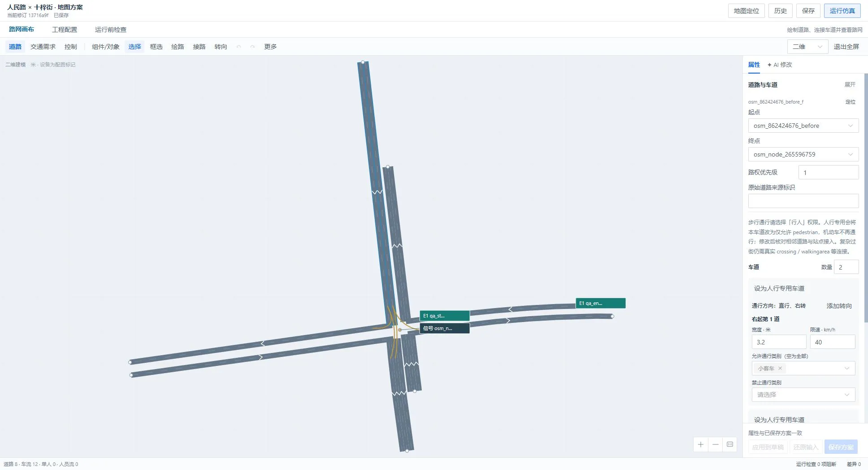Open the 二维 view mode dropdown
This screenshot has height=470, width=868.
tap(807, 47)
